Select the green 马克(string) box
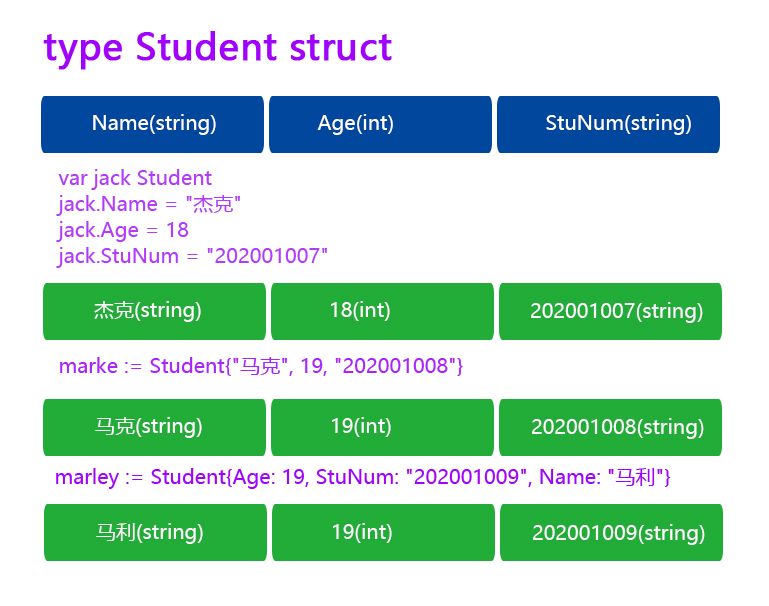The height and width of the screenshot is (606, 769). tap(154, 427)
